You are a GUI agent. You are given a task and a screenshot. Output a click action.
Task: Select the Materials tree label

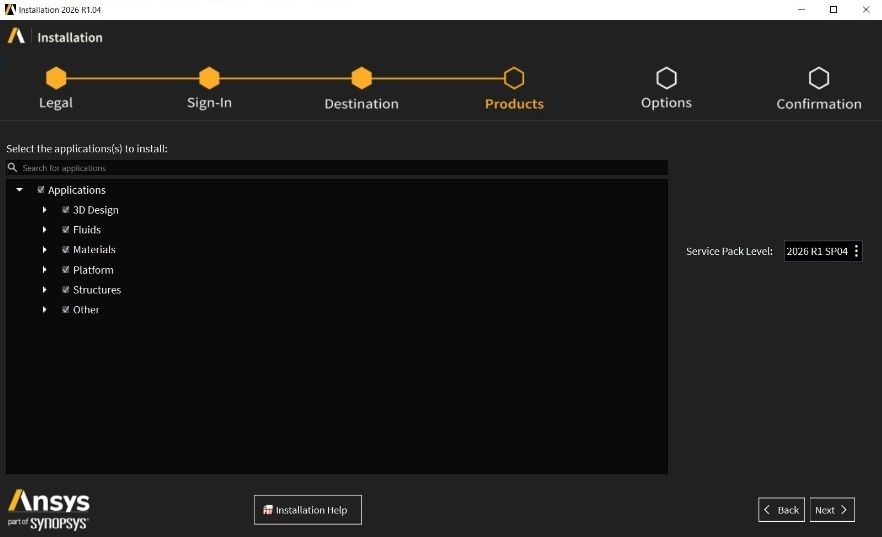click(x=94, y=250)
